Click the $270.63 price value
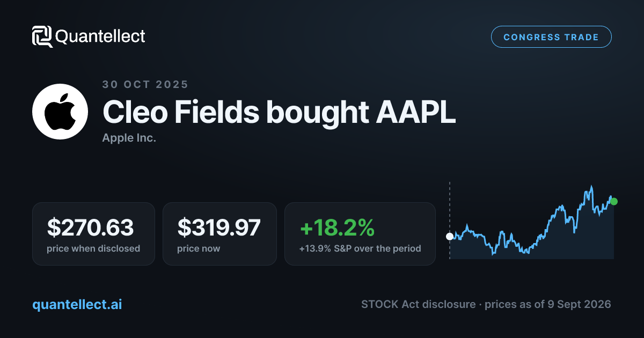This screenshot has width=644, height=338. (90, 227)
